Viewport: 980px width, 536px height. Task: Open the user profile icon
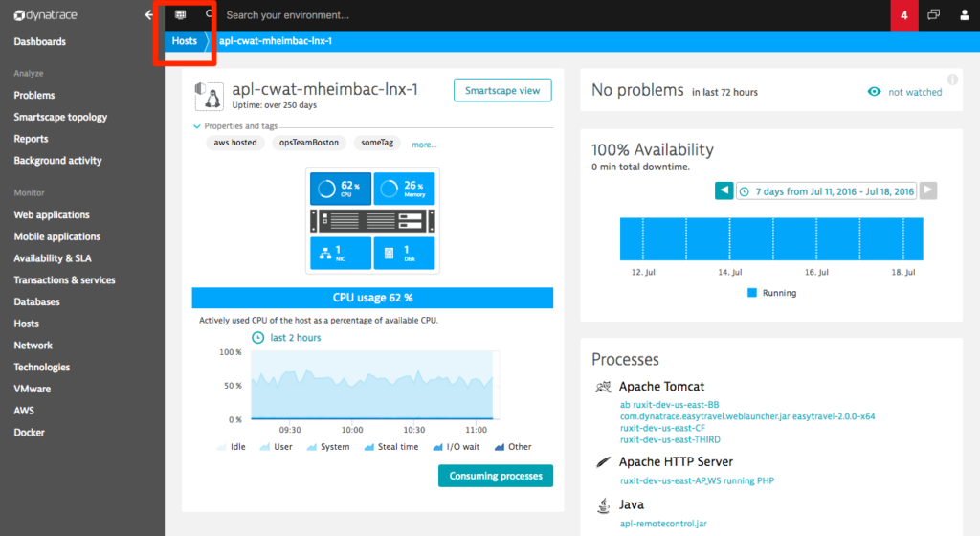[965, 15]
